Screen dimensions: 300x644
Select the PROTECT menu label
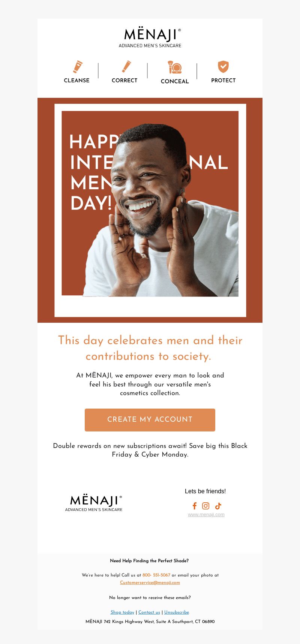pyautogui.click(x=223, y=80)
